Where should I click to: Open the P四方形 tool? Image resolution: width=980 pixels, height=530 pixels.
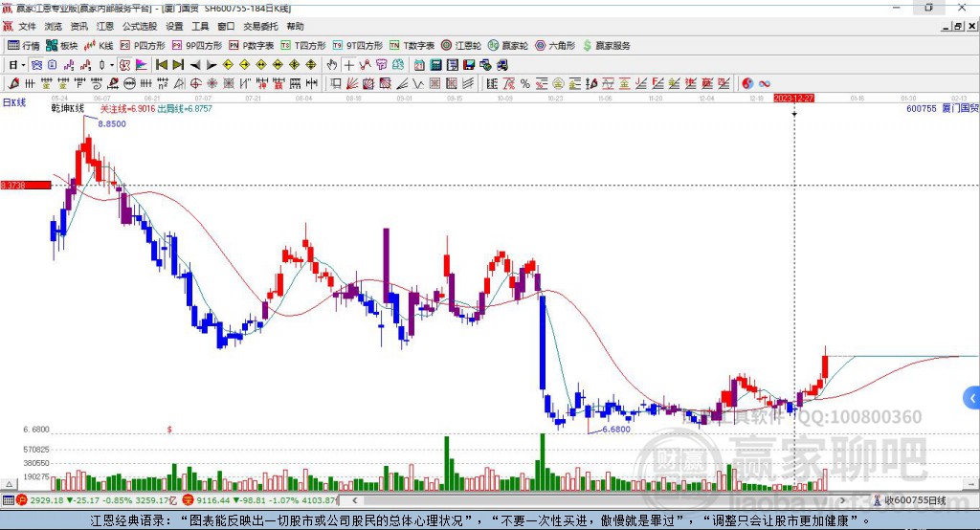coord(143,46)
